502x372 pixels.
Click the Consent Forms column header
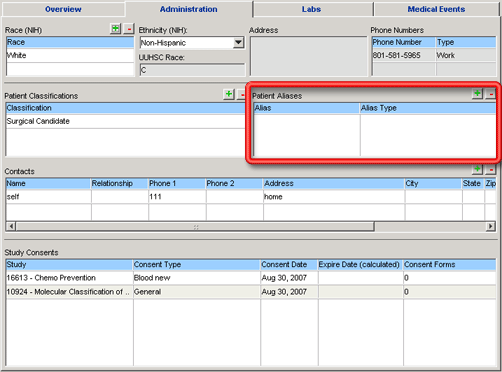(450, 265)
